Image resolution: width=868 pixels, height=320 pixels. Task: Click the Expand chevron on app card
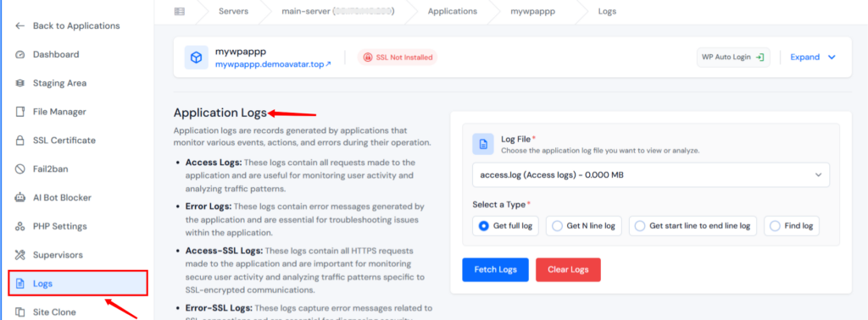[x=831, y=58]
